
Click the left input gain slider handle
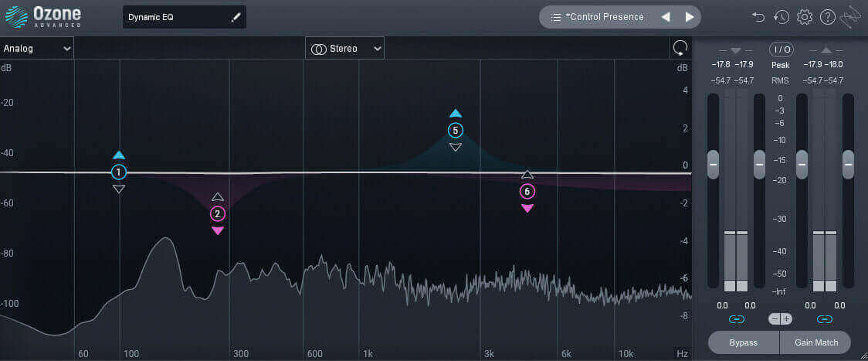click(713, 164)
